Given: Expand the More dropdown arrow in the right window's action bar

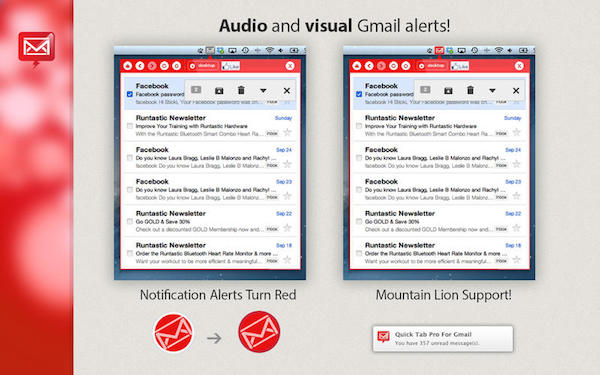Looking at the screenshot, I should [x=492, y=91].
